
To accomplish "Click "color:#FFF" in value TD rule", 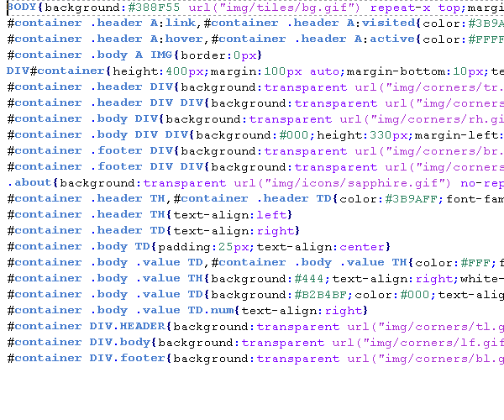I will click(453, 263).
